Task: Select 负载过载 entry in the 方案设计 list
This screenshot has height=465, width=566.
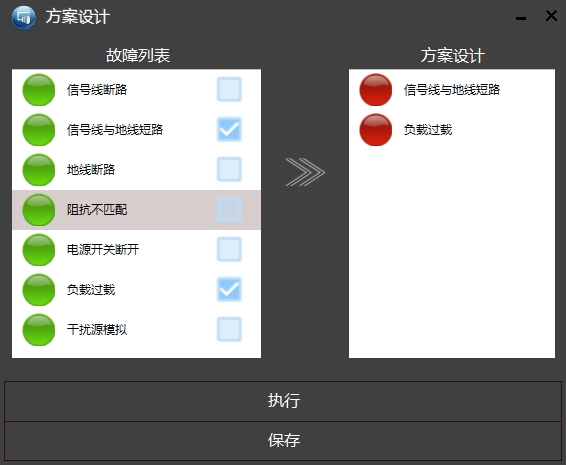Action: [x=452, y=130]
